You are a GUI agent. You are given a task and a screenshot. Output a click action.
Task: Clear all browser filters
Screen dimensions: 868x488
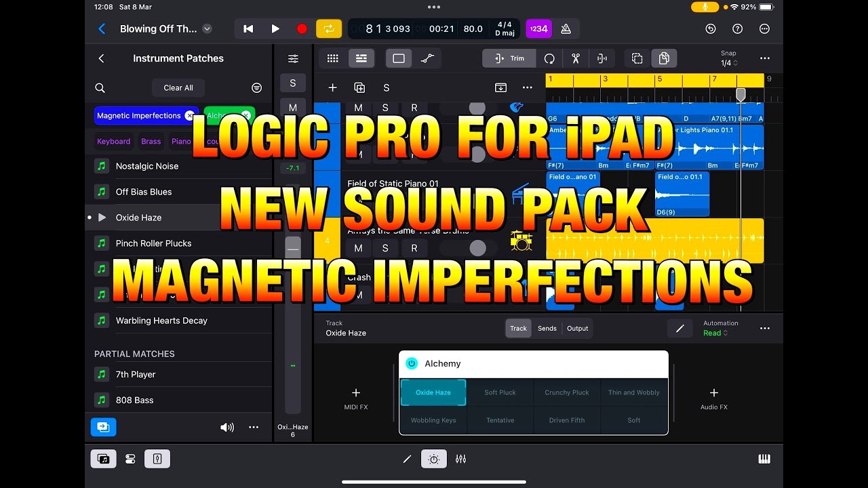click(178, 88)
